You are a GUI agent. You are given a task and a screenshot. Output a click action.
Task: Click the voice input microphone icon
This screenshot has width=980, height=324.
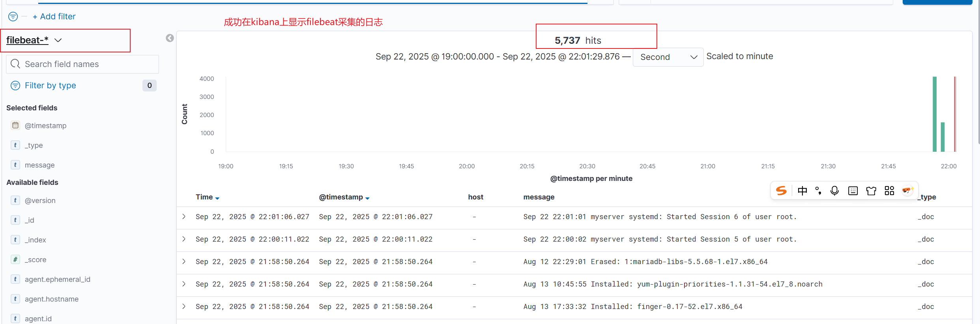(834, 191)
